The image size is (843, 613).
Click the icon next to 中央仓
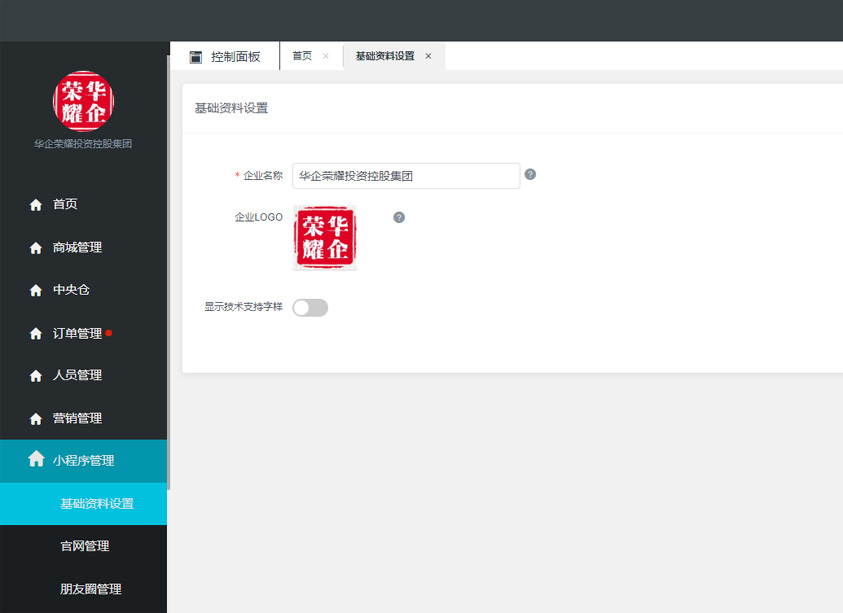[x=36, y=291]
